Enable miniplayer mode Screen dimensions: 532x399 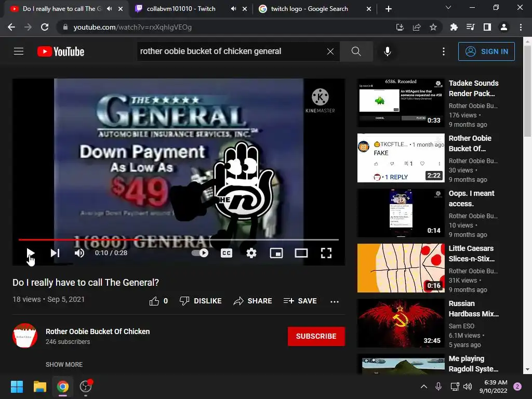click(276, 253)
